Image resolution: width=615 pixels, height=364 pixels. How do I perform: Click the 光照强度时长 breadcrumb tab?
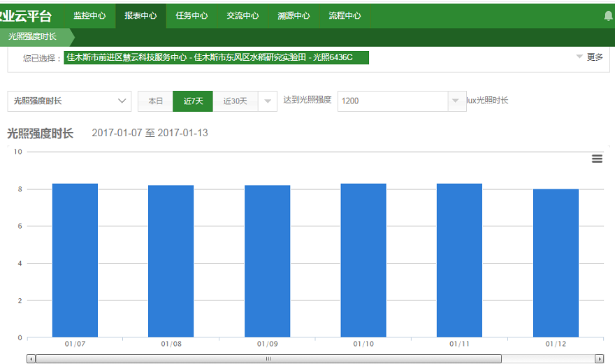coord(32,36)
